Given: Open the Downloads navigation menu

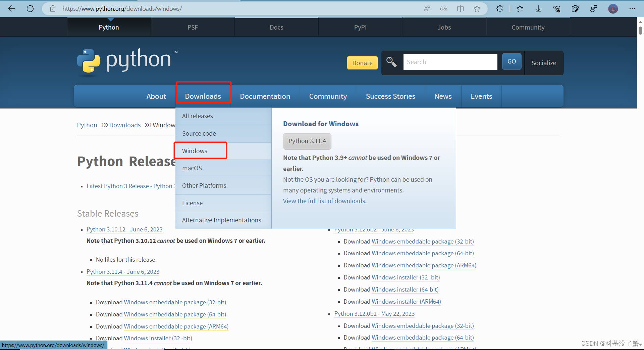Looking at the screenshot, I should pyautogui.click(x=203, y=96).
